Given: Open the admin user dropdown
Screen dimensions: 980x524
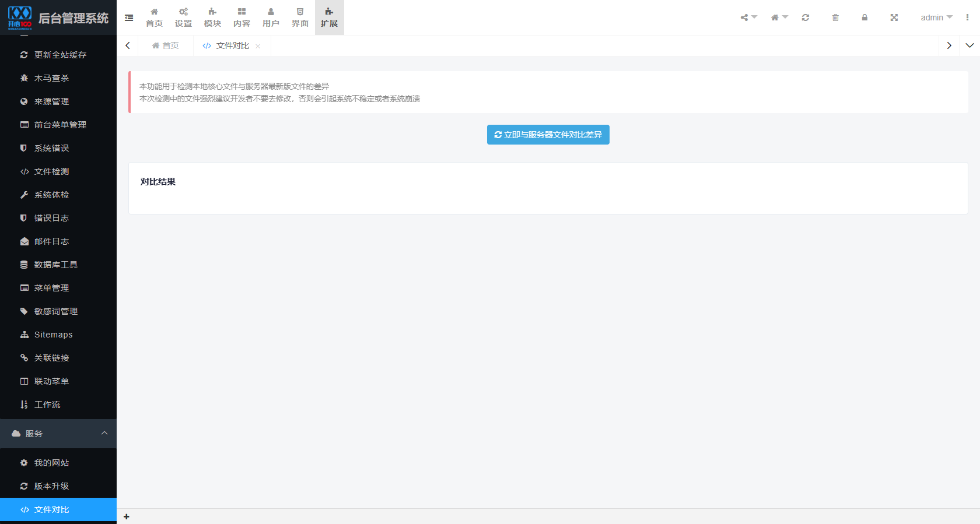Looking at the screenshot, I should pyautogui.click(x=936, y=17).
